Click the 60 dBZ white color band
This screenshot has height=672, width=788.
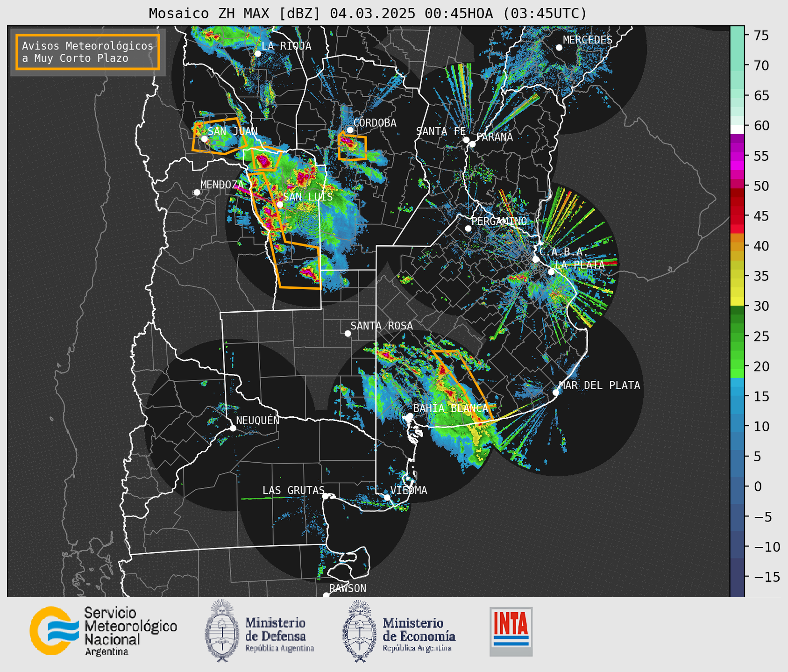737,129
